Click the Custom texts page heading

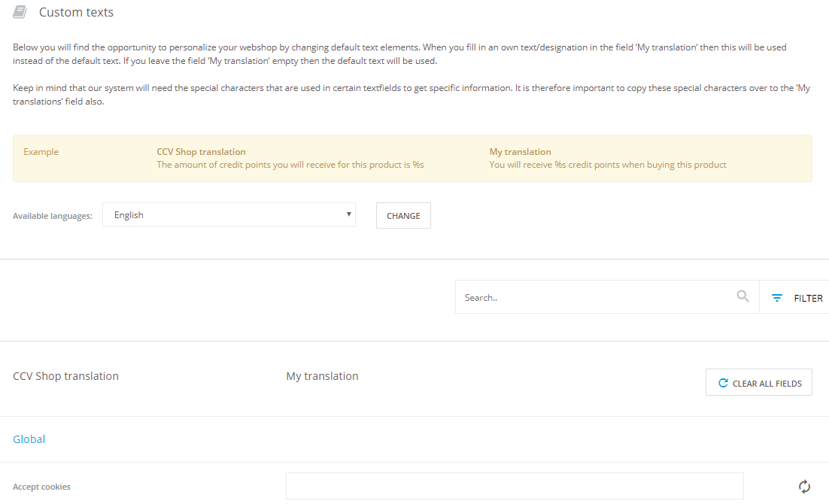pos(76,12)
